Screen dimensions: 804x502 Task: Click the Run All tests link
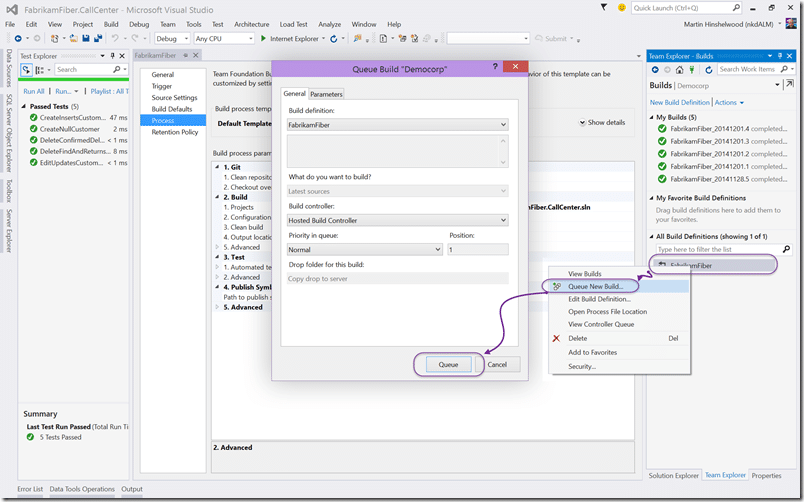[34, 91]
